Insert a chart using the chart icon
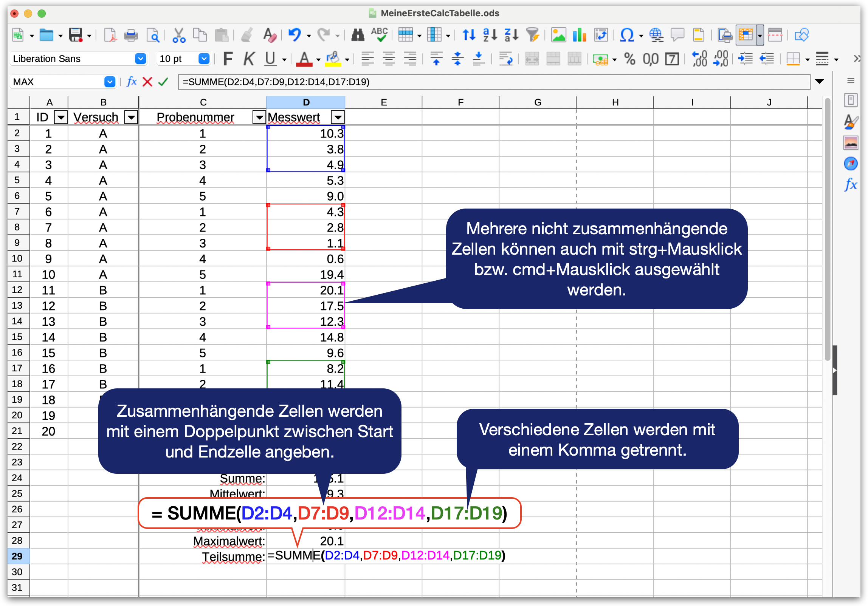 point(579,35)
